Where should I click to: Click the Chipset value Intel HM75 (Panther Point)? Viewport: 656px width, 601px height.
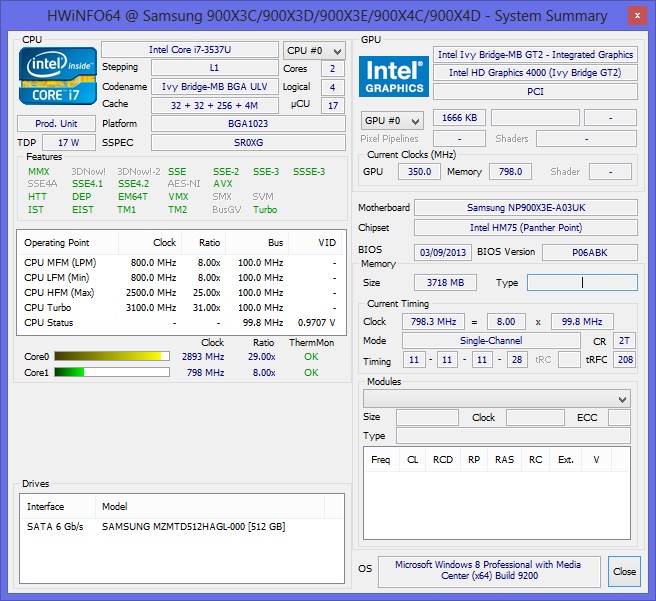click(x=526, y=228)
